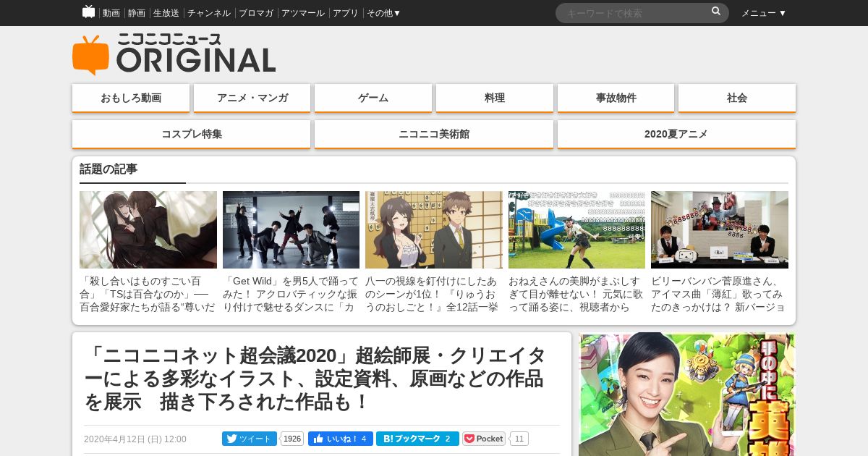
Task: Open the 2020夏アニメ section
Action: click(676, 134)
